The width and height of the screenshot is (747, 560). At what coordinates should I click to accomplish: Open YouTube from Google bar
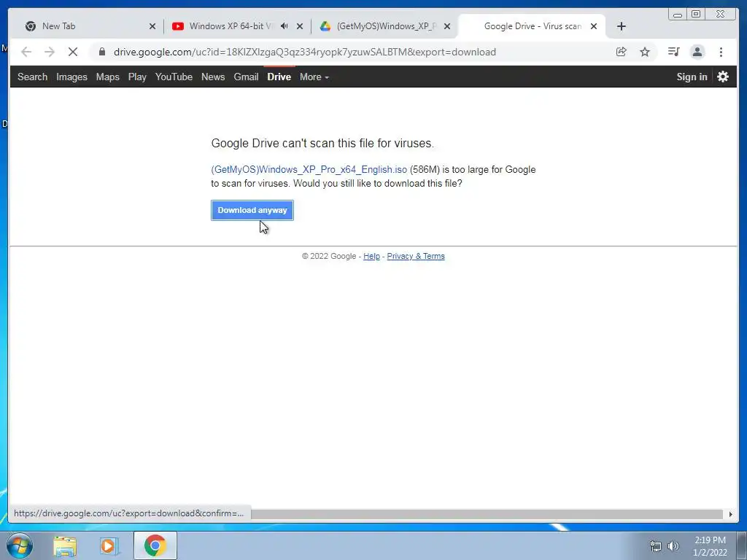click(x=174, y=77)
